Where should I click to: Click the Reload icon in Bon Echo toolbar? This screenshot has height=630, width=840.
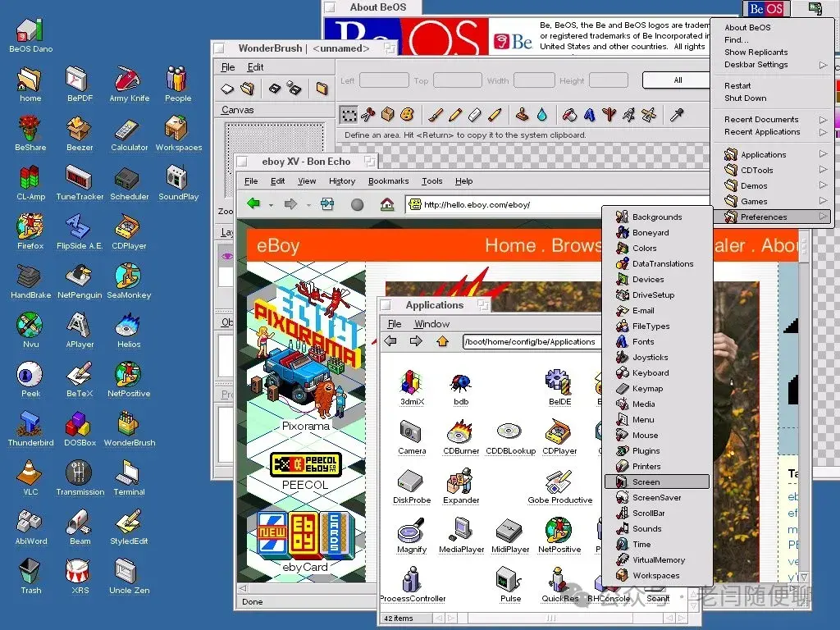tap(326, 204)
